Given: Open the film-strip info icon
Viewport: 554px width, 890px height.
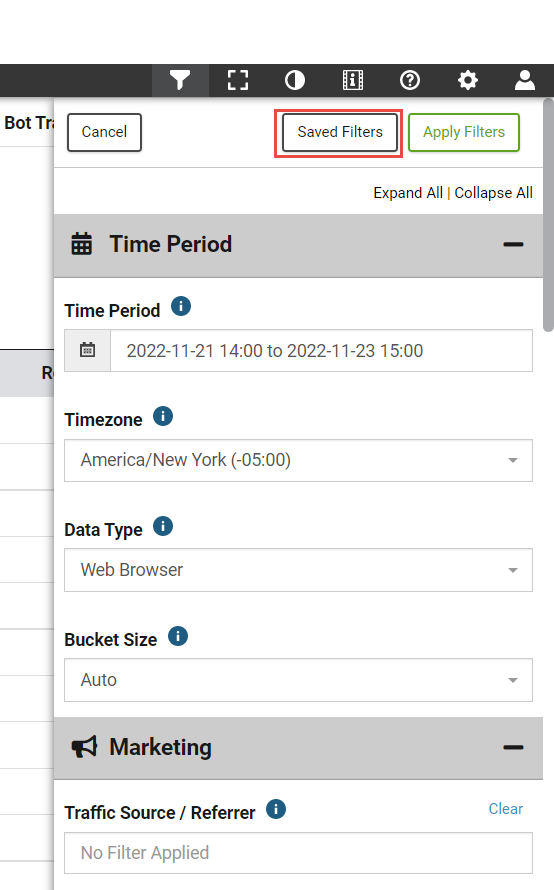Looking at the screenshot, I should click(352, 80).
